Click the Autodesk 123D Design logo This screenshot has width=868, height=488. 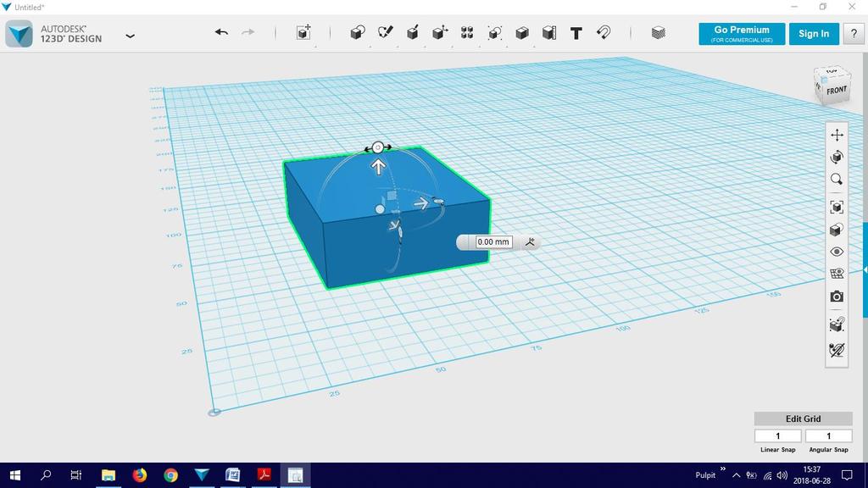coord(19,34)
